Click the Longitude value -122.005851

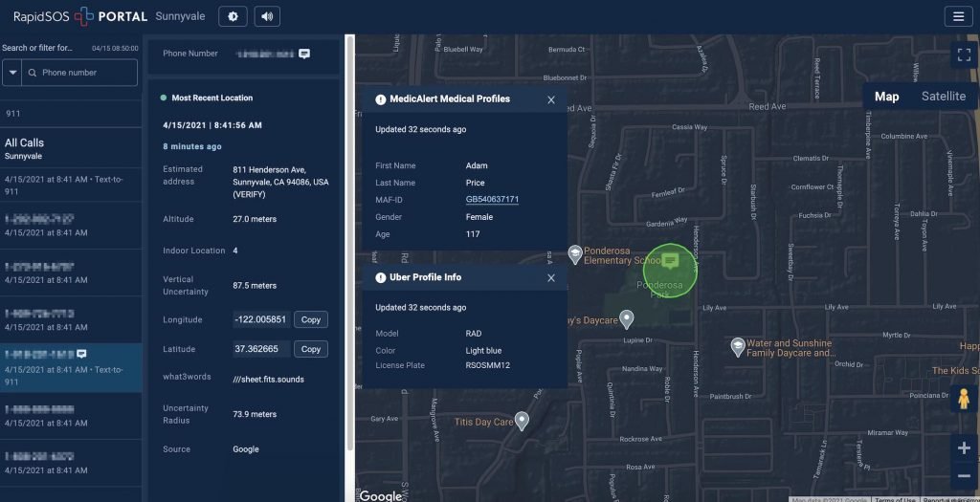click(260, 319)
